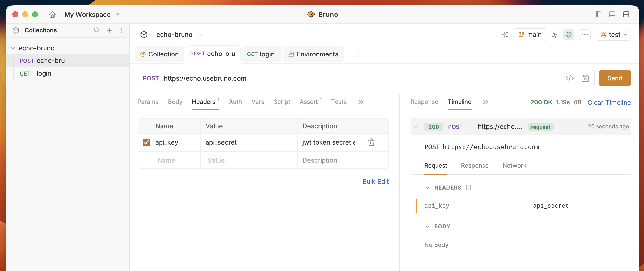This screenshot has height=271, width=644.
Task: Open the Auth tab
Action: click(x=235, y=102)
